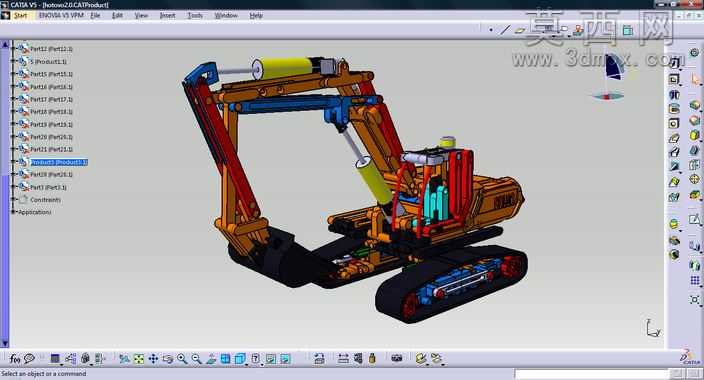Select Part20 (Part20.1) in tree
The image size is (704, 380).
coord(51,137)
